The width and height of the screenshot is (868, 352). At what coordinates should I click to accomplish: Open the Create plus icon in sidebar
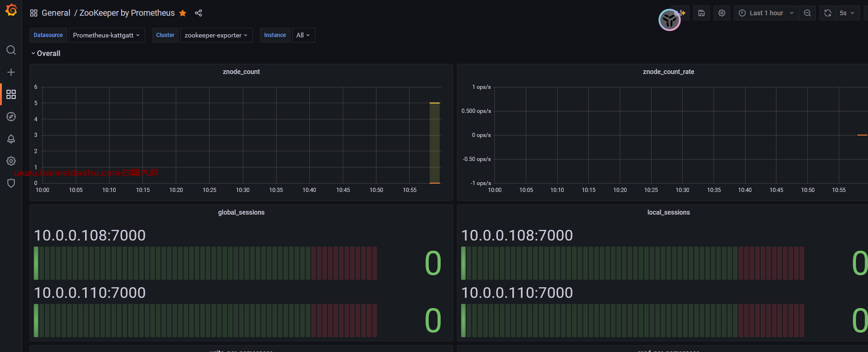tap(11, 72)
